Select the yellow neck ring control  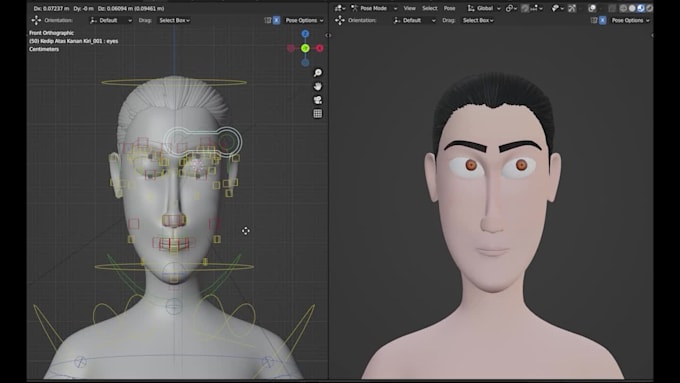174,266
